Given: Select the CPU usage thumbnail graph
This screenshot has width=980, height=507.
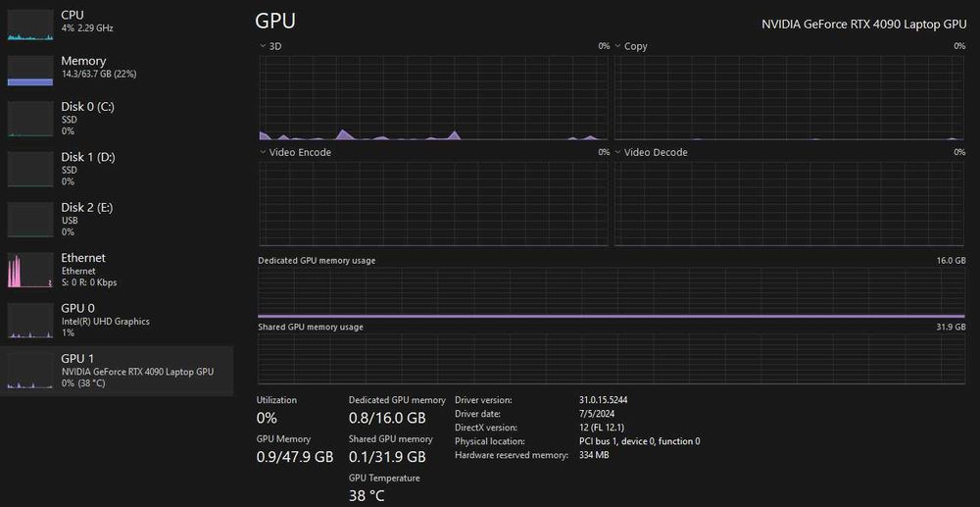Looking at the screenshot, I should coord(29,25).
